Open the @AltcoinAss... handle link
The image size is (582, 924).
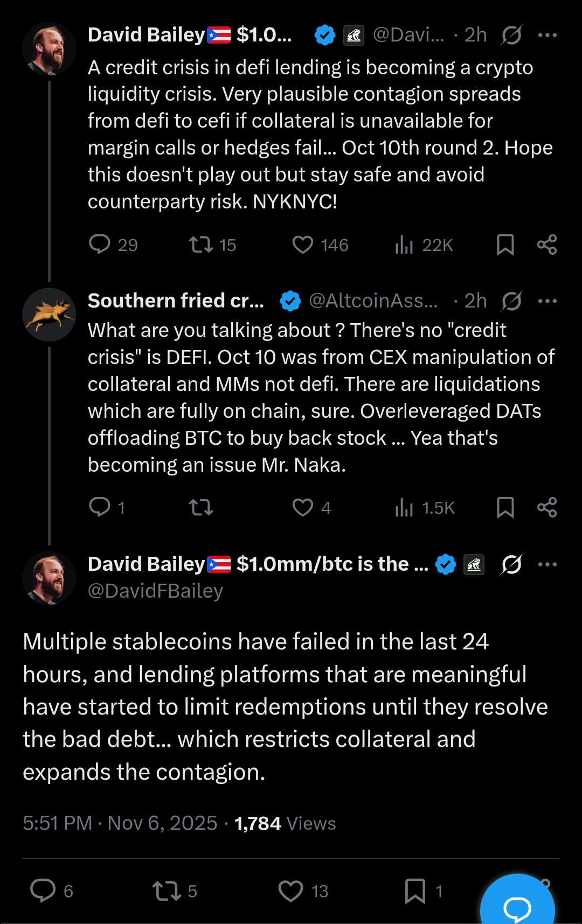(x=373, y=301)
